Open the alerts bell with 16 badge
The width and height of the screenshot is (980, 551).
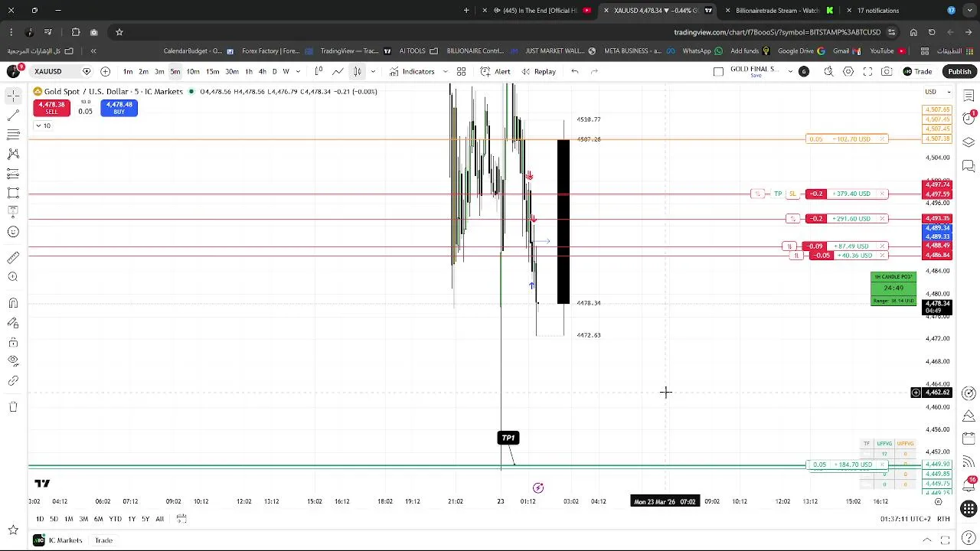point(969,484)
